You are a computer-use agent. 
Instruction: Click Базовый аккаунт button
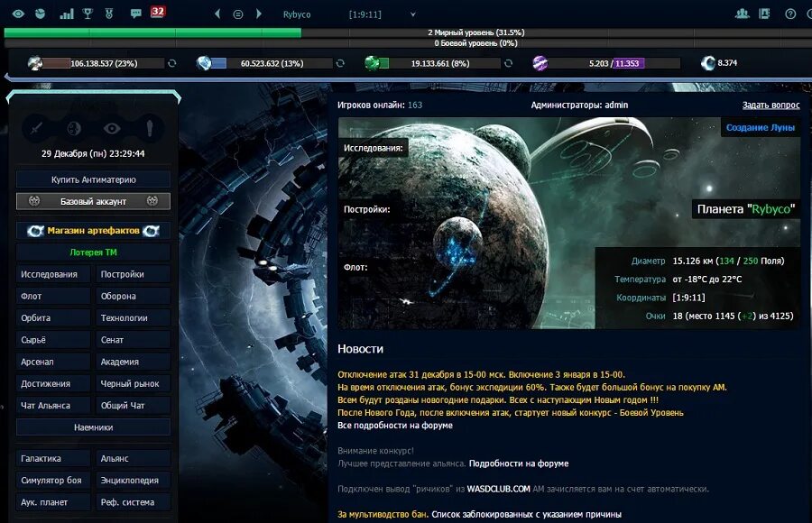point(93,201)
